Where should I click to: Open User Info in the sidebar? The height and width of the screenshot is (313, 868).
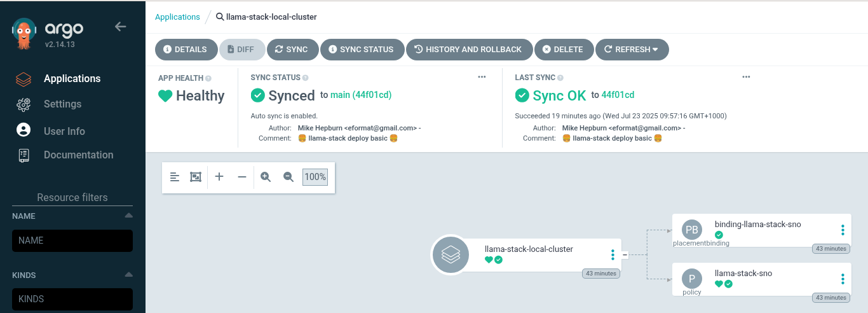coord(64,131)
